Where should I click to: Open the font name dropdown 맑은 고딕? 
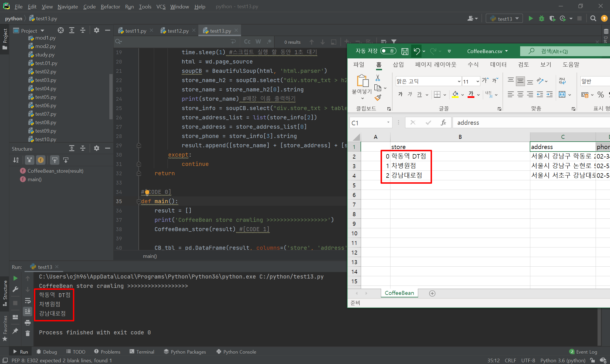tap(459, 82)
